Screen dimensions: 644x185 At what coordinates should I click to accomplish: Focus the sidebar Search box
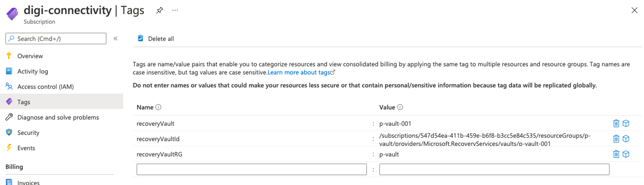(56, 39)
